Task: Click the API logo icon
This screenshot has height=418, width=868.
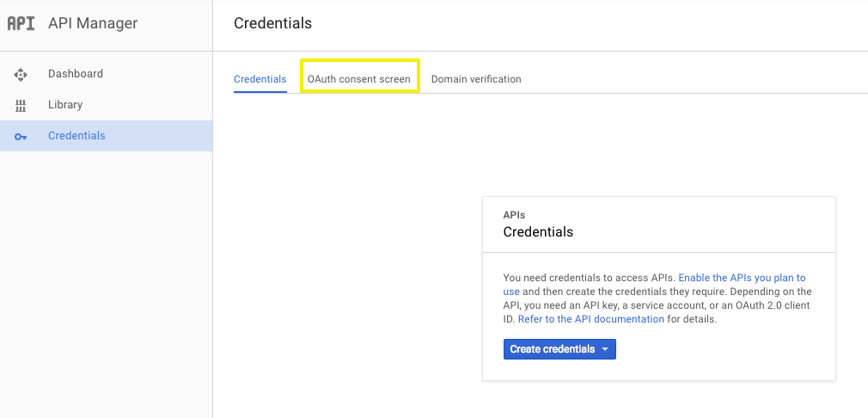Action: pos(21,23)
